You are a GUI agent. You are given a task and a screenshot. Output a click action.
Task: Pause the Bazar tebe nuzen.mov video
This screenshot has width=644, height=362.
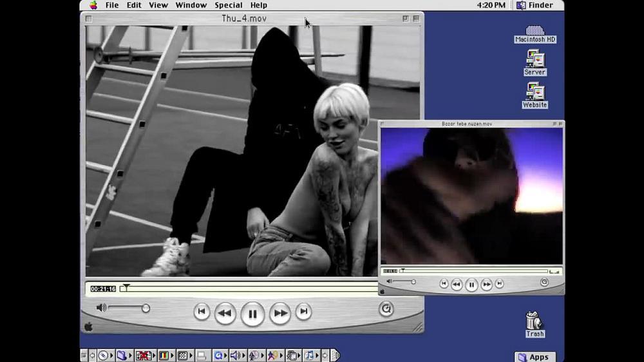pyautogui.click(x=471, y=285)
